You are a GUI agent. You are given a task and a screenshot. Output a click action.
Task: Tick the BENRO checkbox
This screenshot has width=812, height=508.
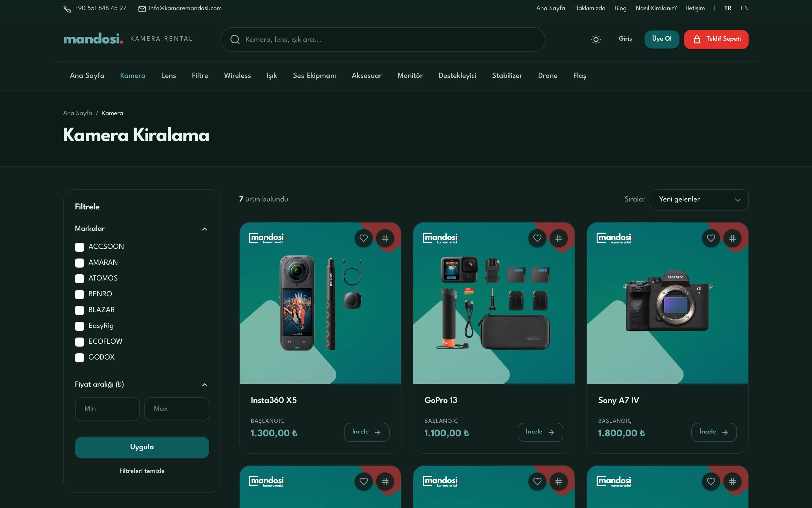point(80,294)
